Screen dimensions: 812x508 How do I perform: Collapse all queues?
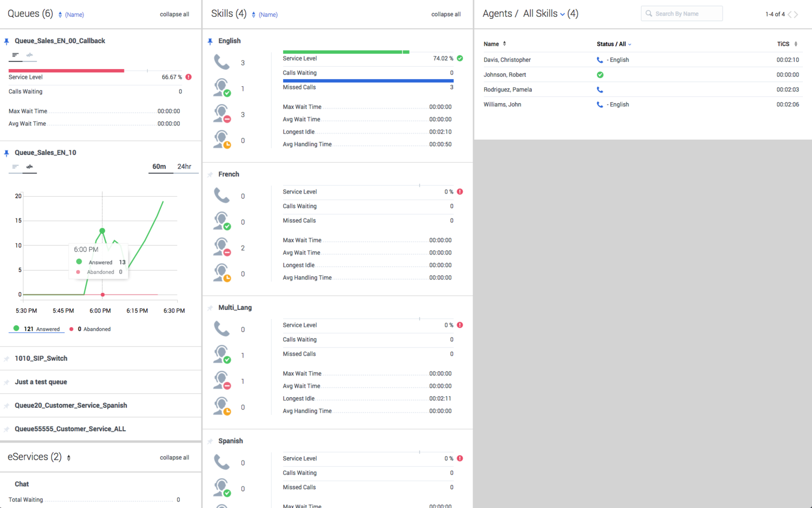click(x=175, y=14)
